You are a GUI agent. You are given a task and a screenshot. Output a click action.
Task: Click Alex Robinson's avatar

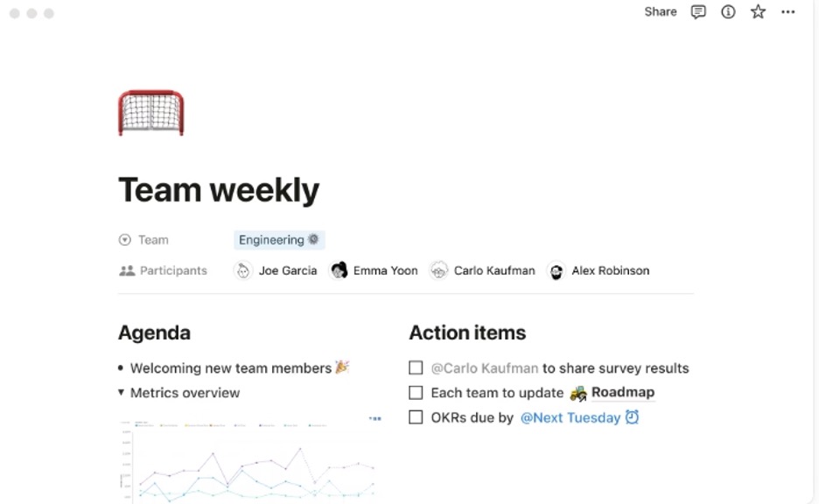pos(555,270)
